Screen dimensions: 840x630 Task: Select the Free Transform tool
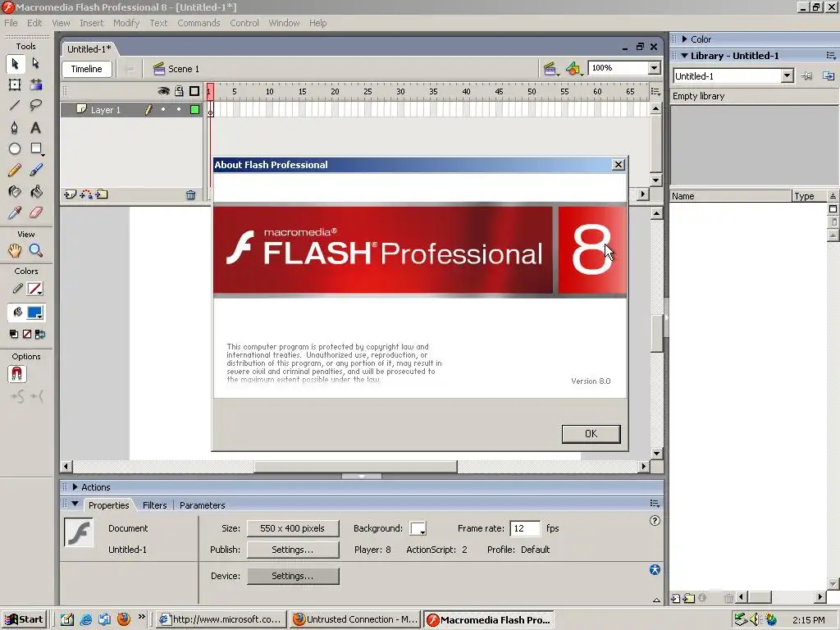pyautogui.click(x=15, y=84)
